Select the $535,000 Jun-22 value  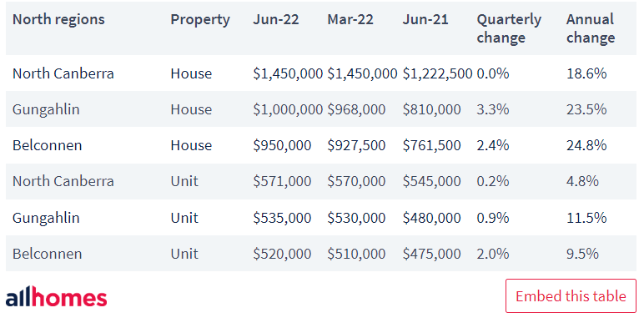282,218
